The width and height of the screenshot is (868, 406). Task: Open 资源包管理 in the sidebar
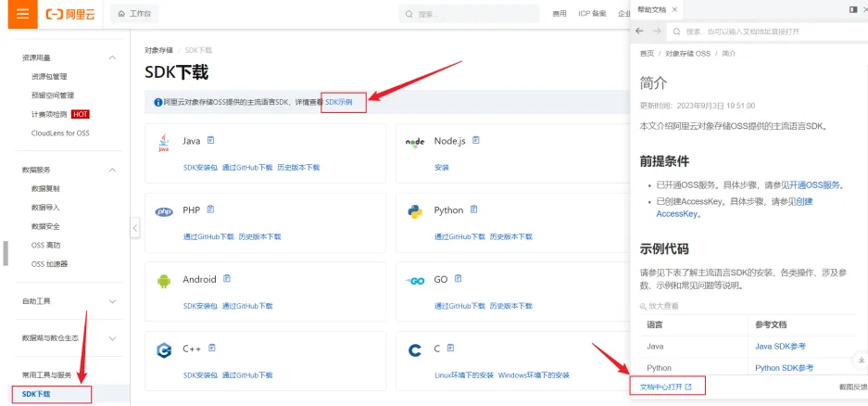pyautogui.click(x=49, y=76)
